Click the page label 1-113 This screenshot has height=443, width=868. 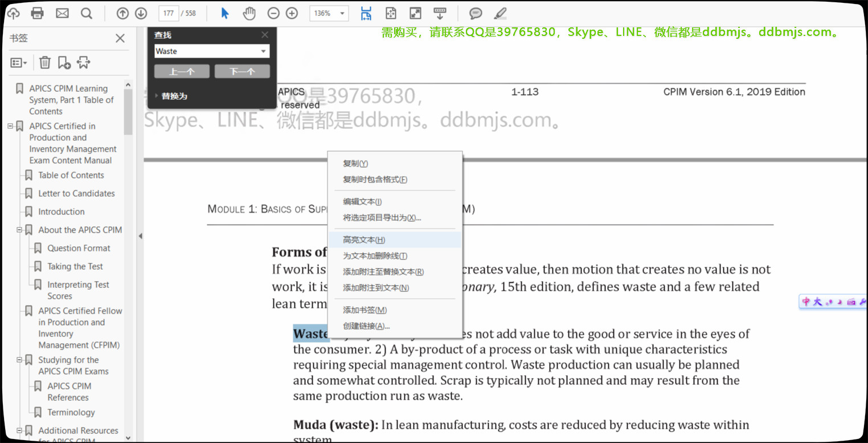coord(525,92)
